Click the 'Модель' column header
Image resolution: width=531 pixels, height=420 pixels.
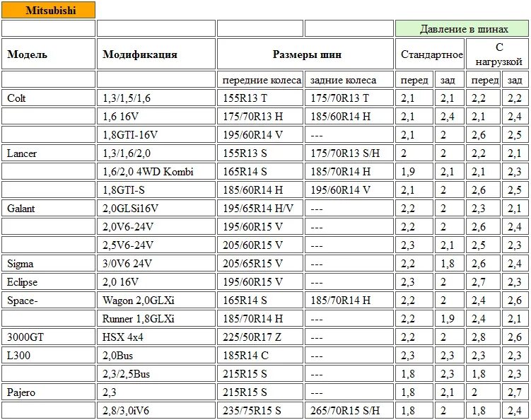tap(48, 54)
